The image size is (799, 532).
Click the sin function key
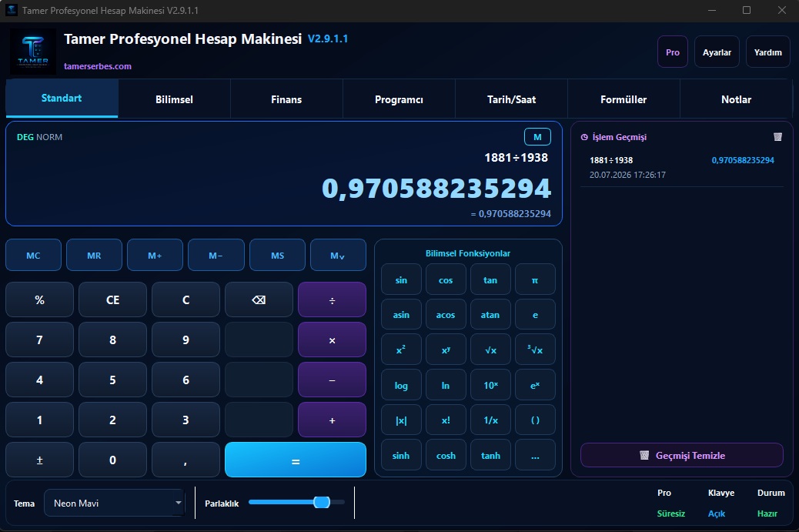401,279
